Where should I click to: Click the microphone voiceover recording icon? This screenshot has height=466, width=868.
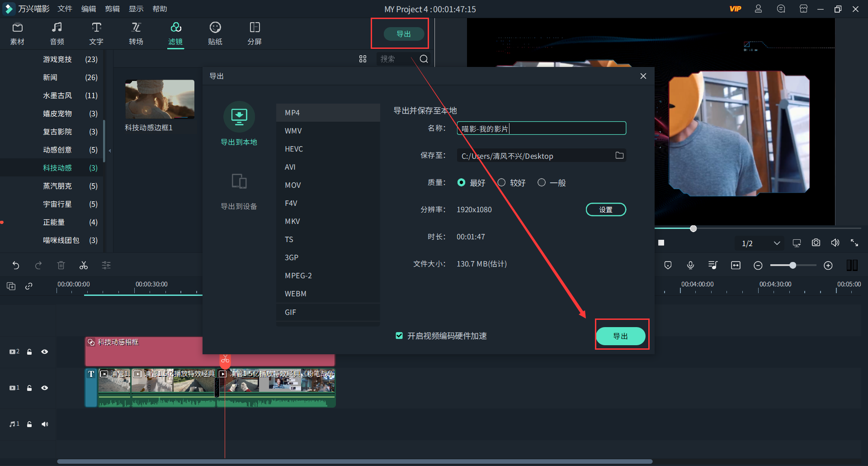click(x=690, y=265)
